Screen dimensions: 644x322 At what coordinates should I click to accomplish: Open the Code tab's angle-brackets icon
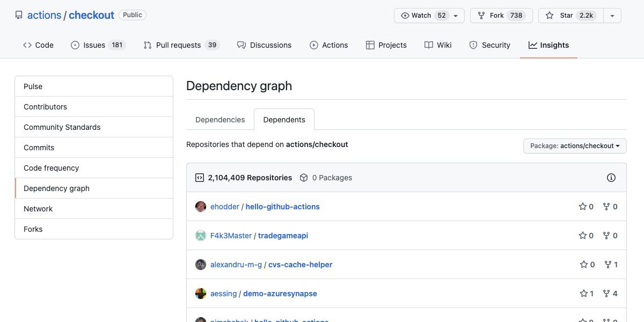coord(28,45)
